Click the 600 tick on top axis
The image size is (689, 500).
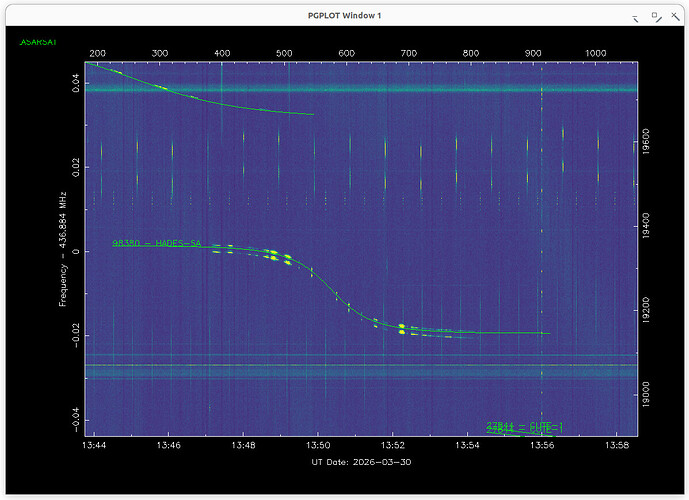(347, 53)
